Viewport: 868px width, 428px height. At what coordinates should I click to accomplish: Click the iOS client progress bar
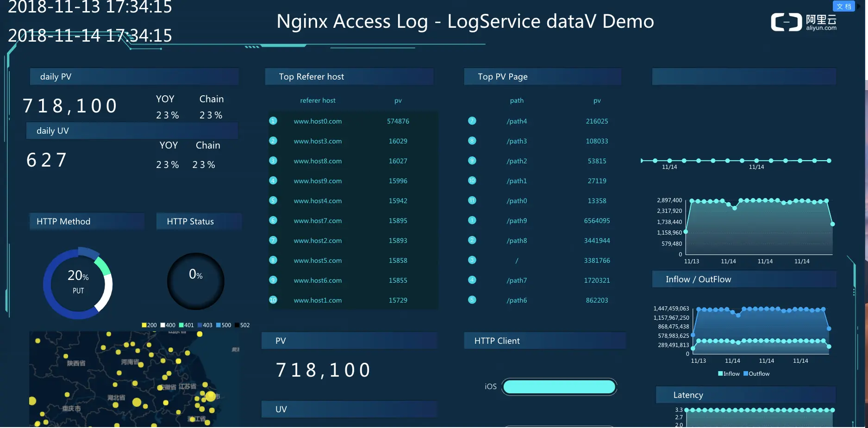559,387
